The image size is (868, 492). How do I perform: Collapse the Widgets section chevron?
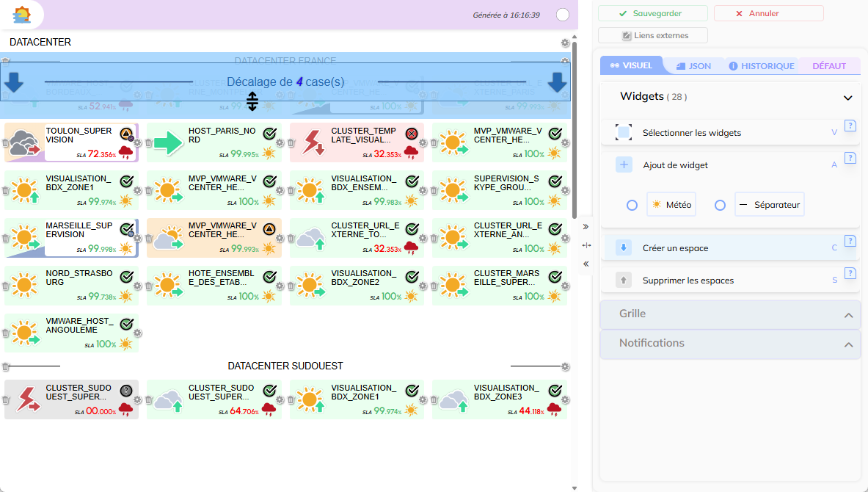(x=848, y=98)
